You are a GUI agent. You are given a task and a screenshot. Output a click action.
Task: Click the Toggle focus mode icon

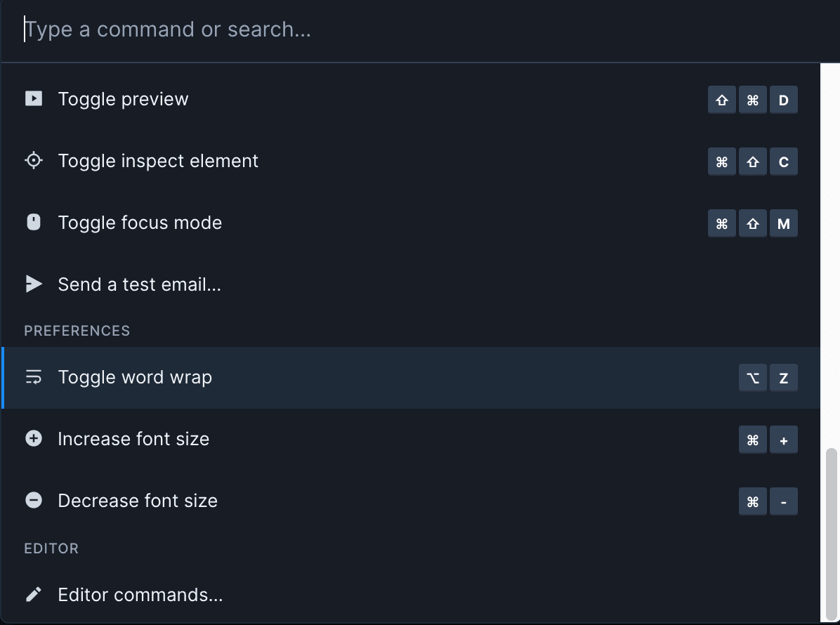click(x=33, y=222)
